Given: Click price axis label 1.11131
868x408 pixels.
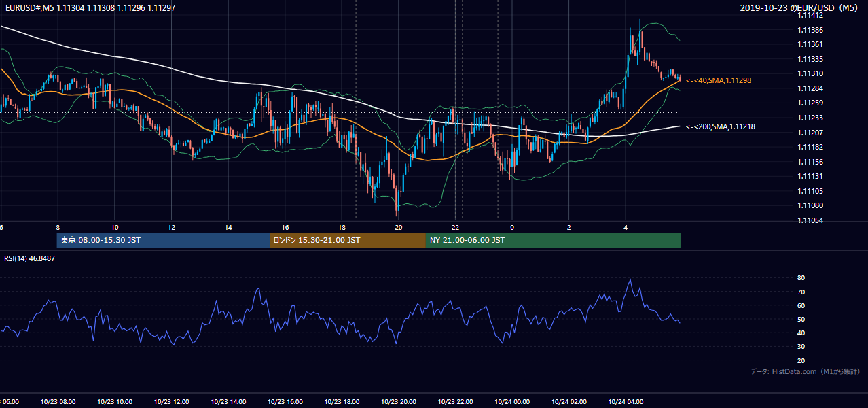Looking at the screenshot, I should tap(810, 176).
